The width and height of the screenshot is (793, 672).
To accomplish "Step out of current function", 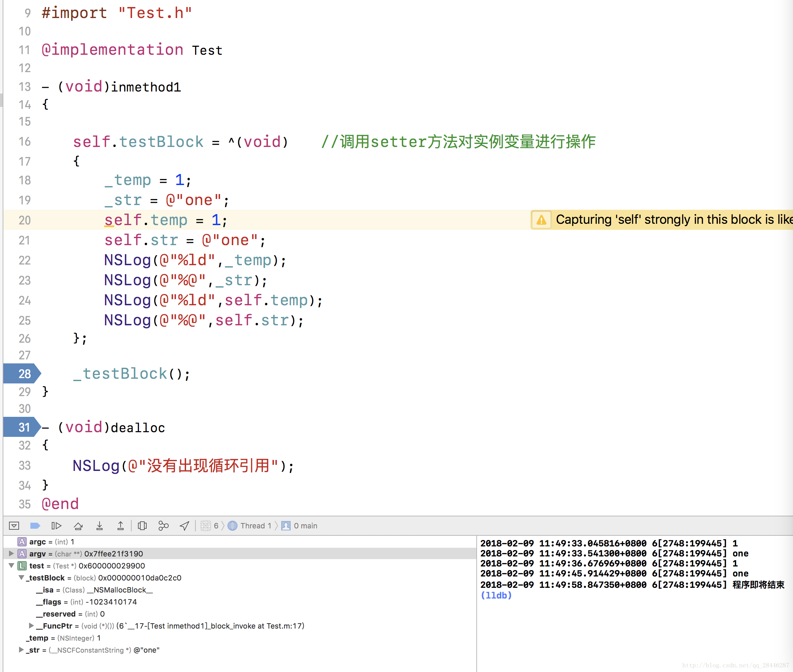I will (x=120, y=526).
